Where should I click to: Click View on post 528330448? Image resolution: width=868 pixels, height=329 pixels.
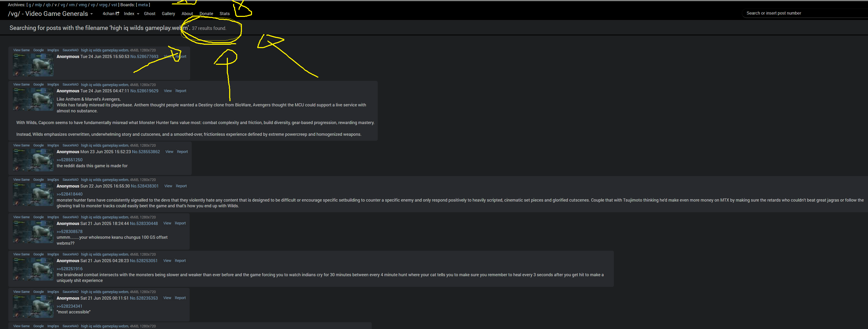[x=167, y=223]
